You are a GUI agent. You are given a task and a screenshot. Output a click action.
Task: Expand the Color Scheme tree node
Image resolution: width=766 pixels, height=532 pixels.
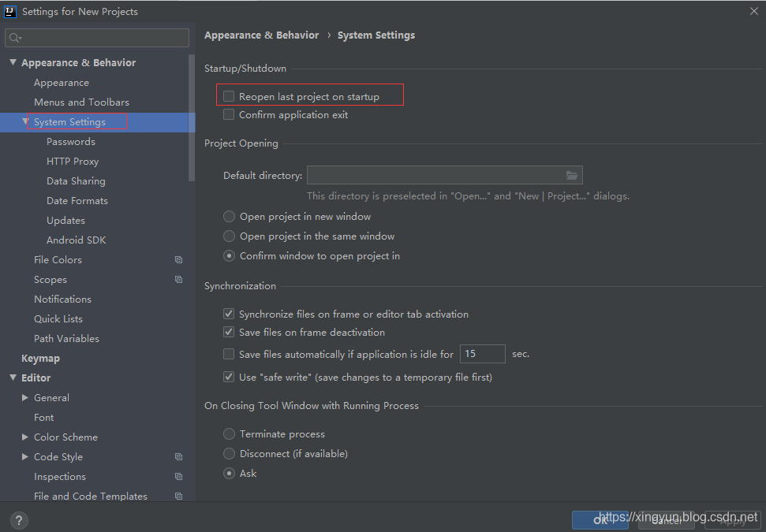click(25, 437)
